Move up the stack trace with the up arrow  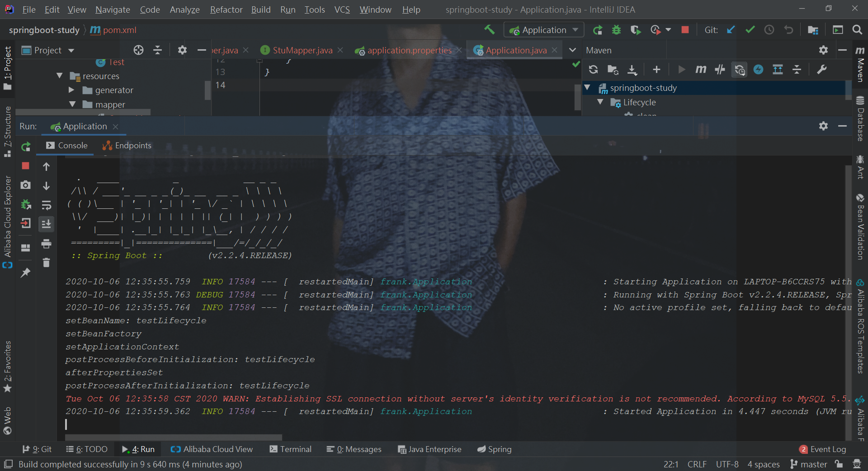tap(46, 166)
